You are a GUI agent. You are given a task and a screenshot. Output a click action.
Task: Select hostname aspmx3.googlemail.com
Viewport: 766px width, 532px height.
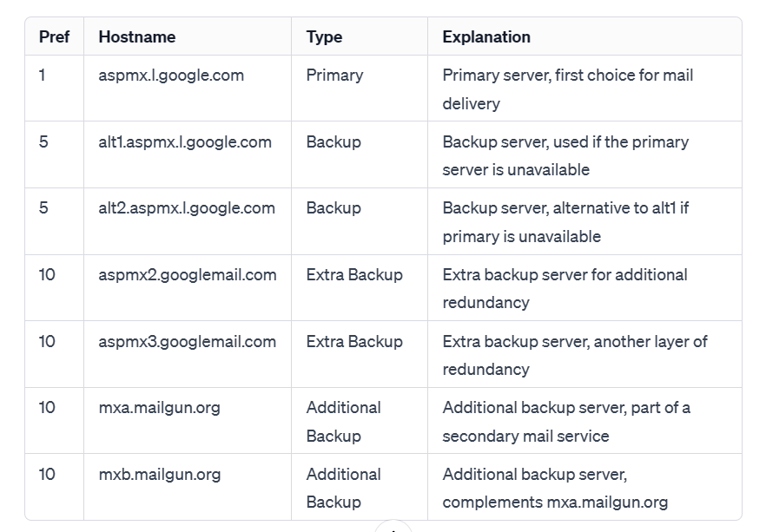coord(188,342)
